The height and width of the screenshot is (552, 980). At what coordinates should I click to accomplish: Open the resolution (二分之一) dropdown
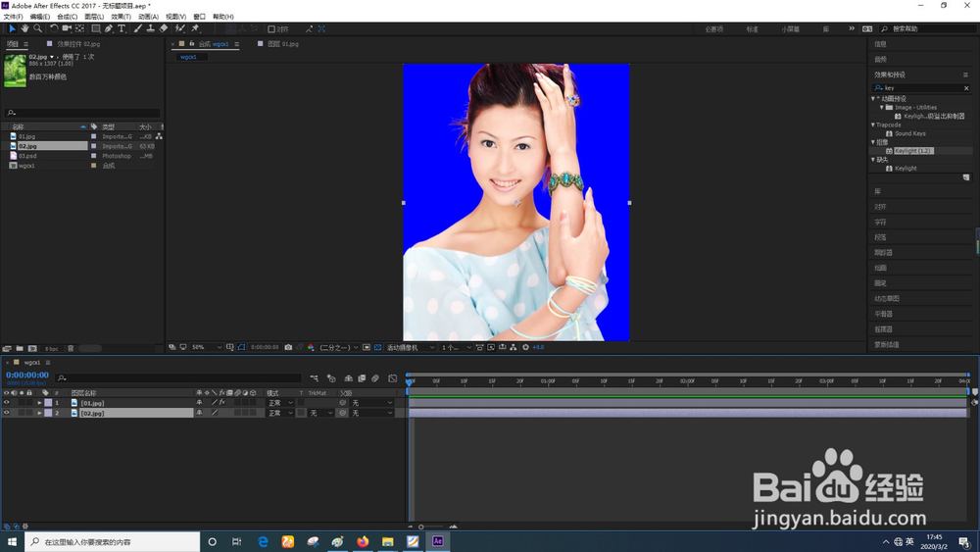339,347
